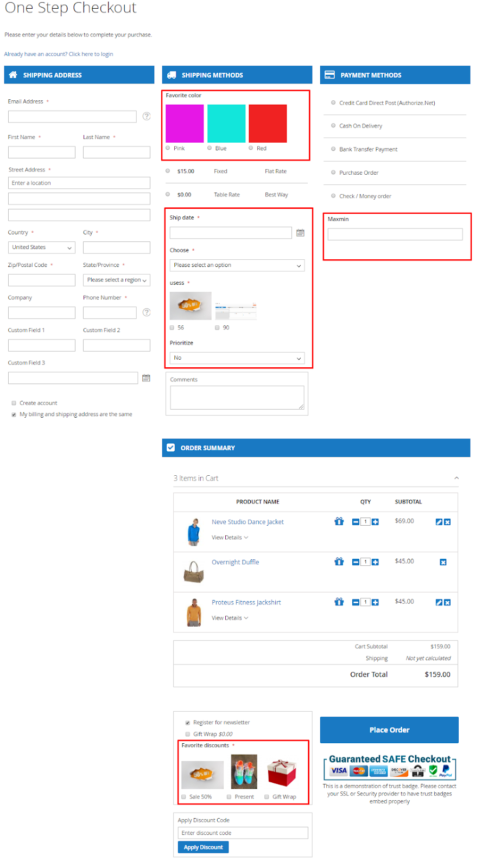
Task: Remove Overnight Duffle from cart
Action: (x=443, y=562)
